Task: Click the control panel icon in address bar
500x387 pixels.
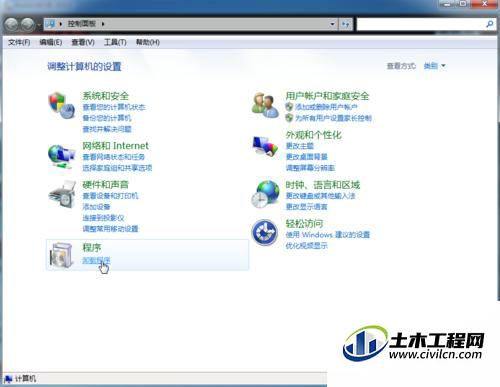Action: (x=51, y=24)
